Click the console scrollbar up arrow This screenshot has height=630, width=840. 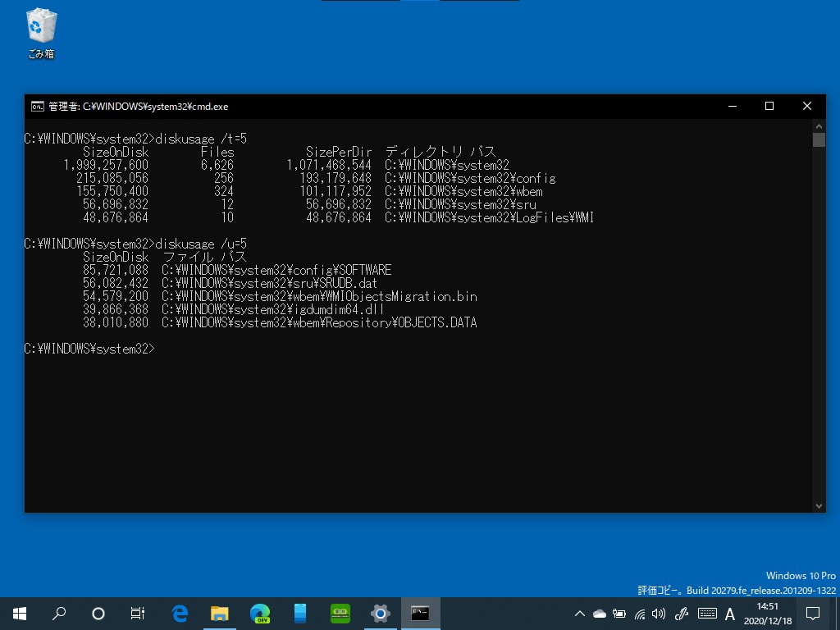[819, 126]
